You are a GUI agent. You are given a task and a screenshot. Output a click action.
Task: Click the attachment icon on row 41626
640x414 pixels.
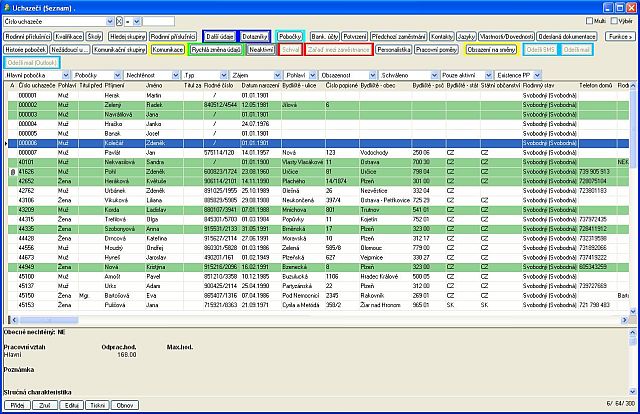point(13,172)
